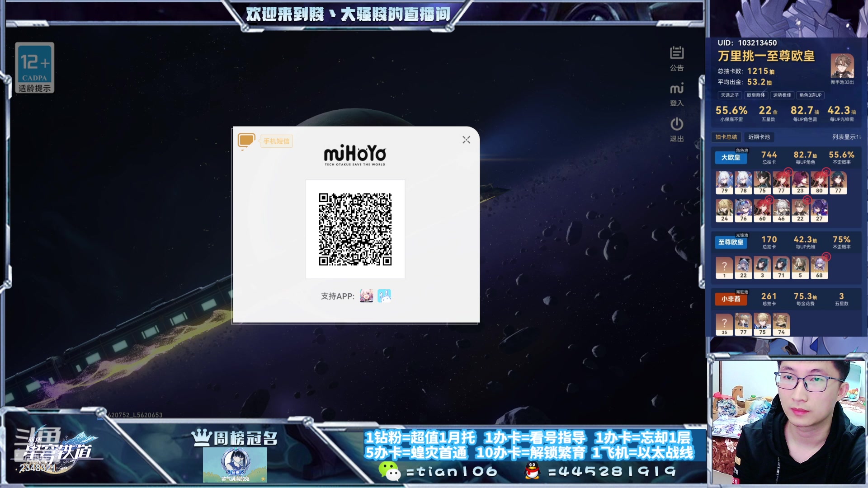Click the QQ penguin icon
Viewport: 868px width, 488px height.
pos(532,471)
